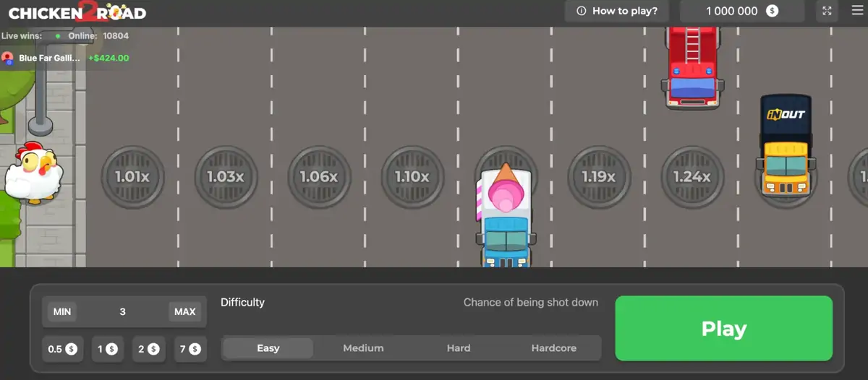Click the Online: 10804 counter
Image resolution: width=868 pixels, height=380 pixels.
98,35
